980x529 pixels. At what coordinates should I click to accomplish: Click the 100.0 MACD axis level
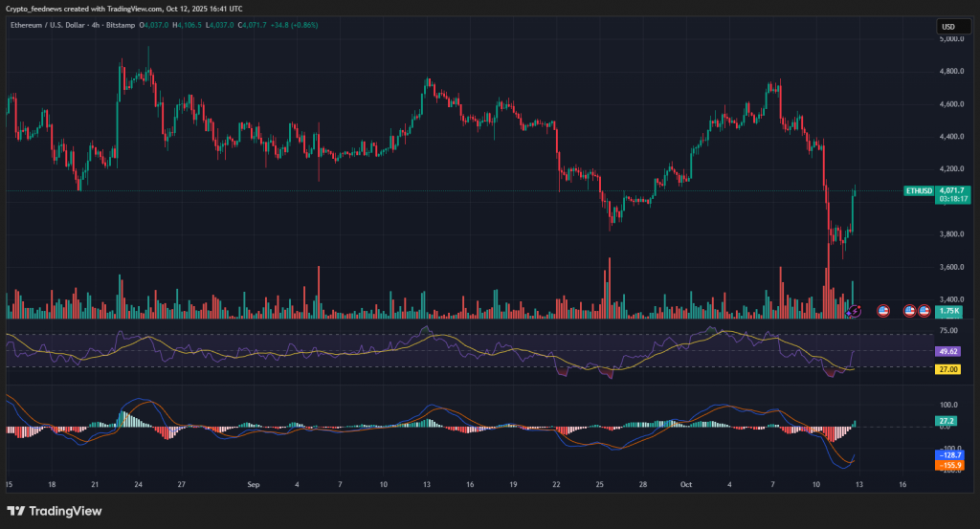(948, 405)
